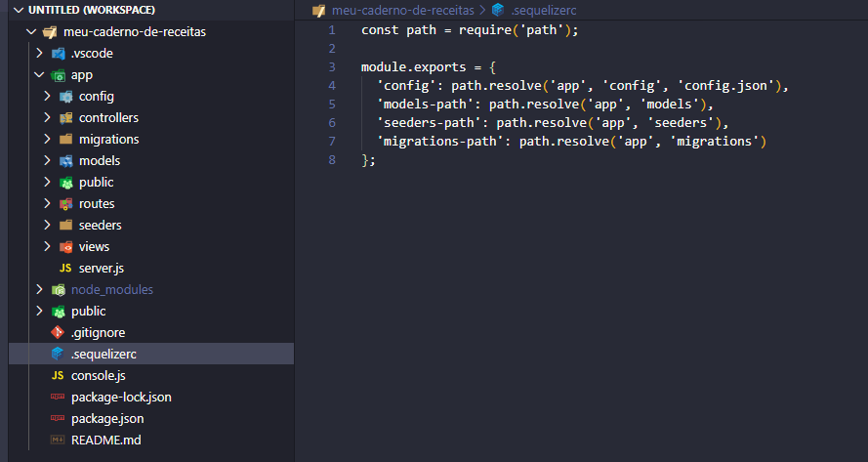Collapse the app folder chevron
Screen dimensions: 868x462
tap(39, 75)
